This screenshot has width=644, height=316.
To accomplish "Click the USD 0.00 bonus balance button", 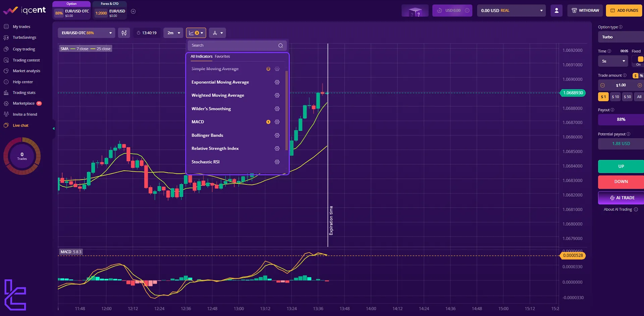I will pyautogui.click(x=452, y=11).
